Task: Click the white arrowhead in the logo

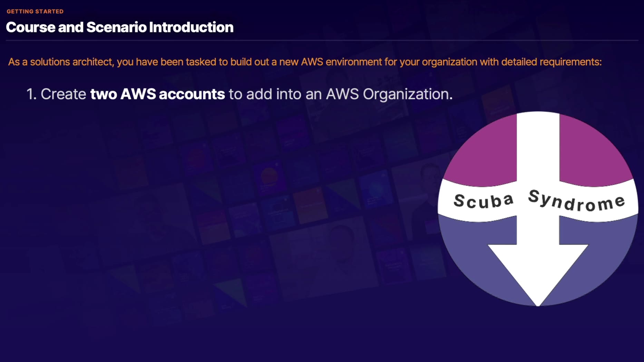Action: (538, 269)
